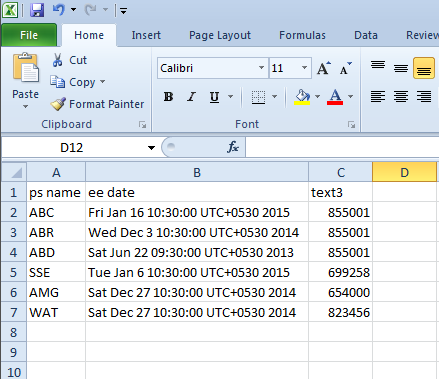Align text to the right

tap(424, 97)
